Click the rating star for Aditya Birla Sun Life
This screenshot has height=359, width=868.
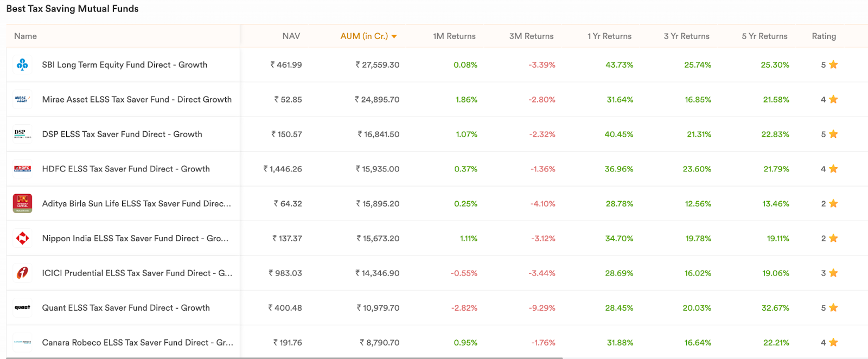(833, 203)
